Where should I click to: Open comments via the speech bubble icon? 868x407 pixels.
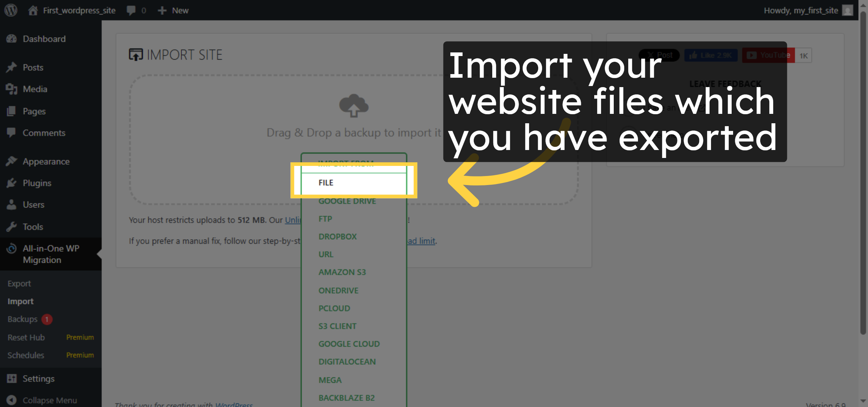point(131,10)
